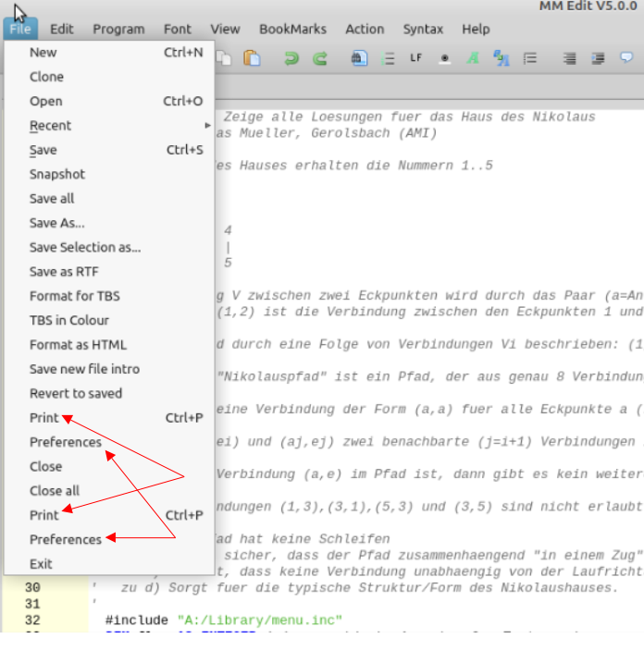Choose Save As... from File menu

56,223
